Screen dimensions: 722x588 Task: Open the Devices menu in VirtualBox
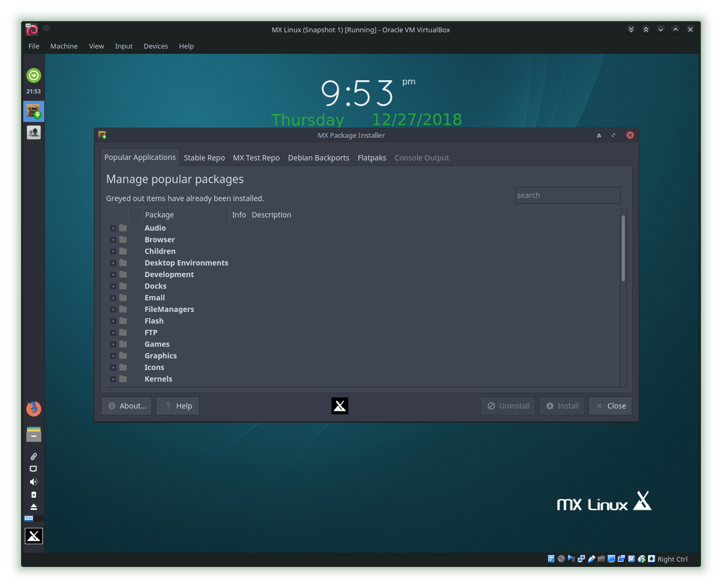click(156, 46)
